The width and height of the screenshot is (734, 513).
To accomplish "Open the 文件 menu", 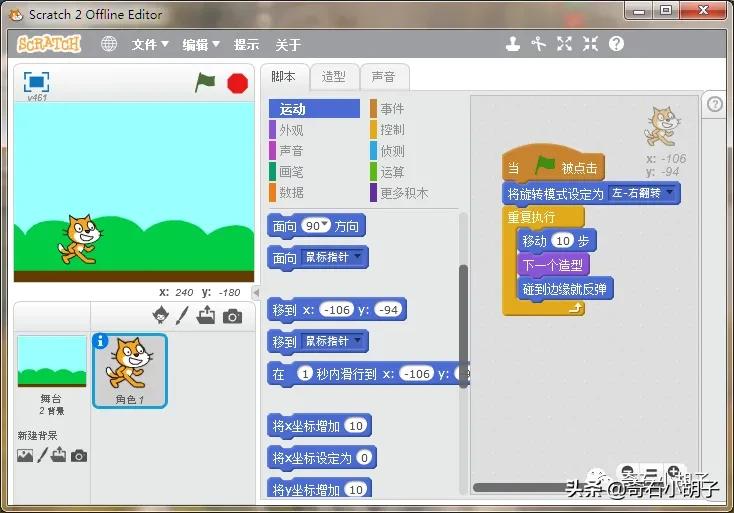I will 149,44.
